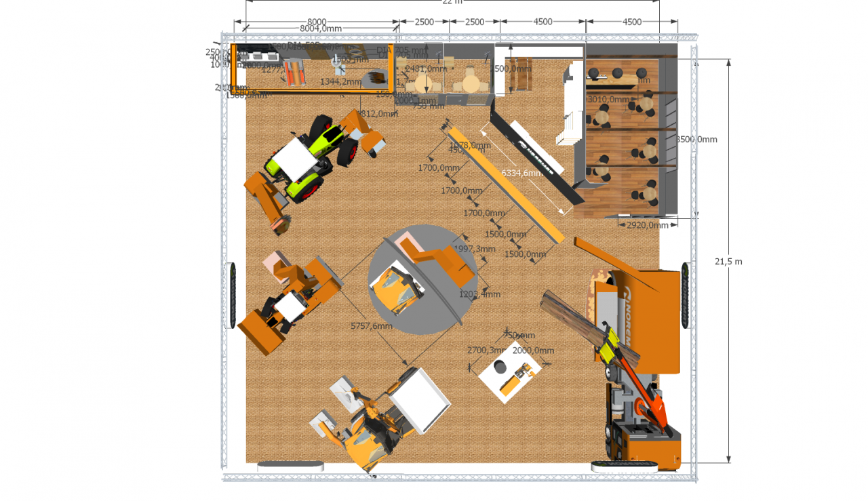This screenshot has height=501, width=868.
Task: Click the 1203,4mm dimension label
Action: tap(479, 294)
